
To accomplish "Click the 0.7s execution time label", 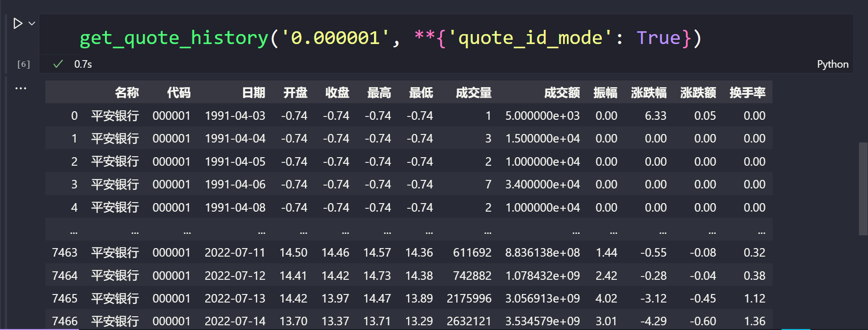I will click(x=83, y=64).
